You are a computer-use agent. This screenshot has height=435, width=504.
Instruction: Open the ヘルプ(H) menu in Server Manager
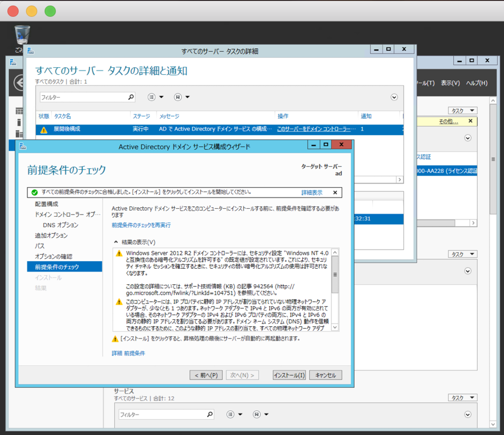[x=476, y=83]
